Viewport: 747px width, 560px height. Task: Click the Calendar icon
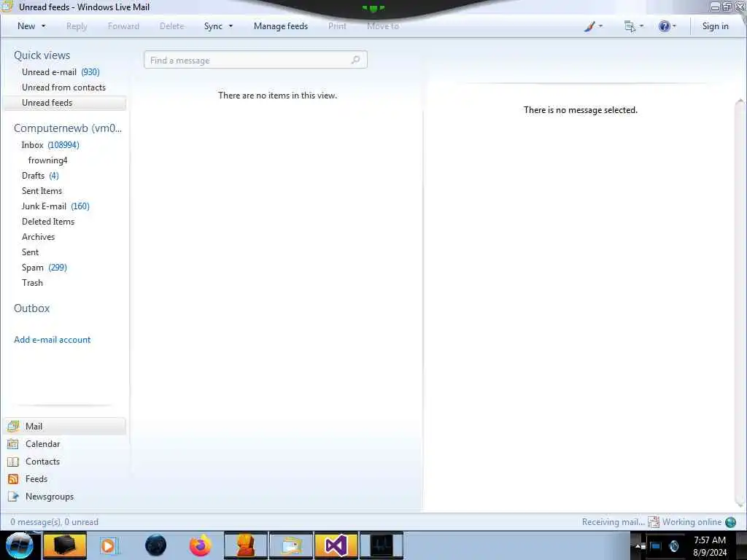click(13, 444)
